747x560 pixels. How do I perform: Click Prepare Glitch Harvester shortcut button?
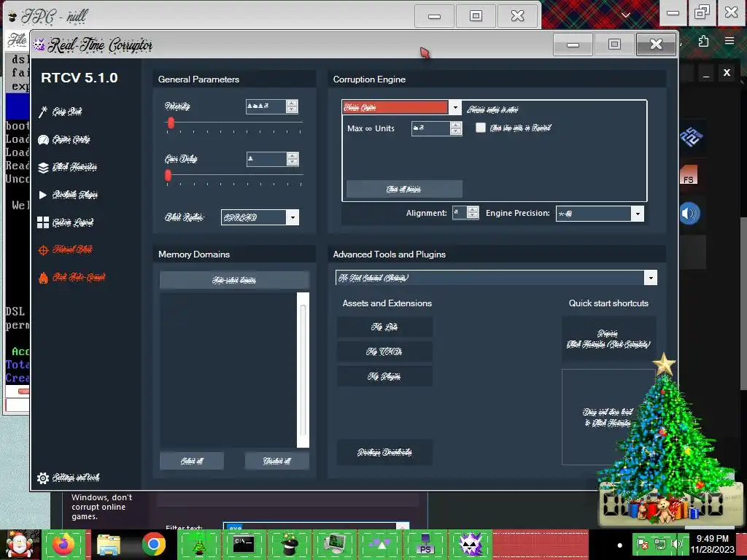609,339
